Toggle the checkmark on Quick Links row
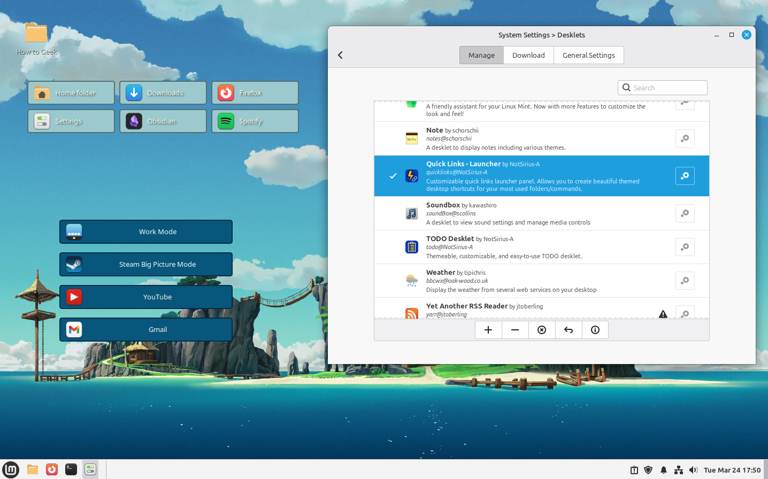 point(393,176)
